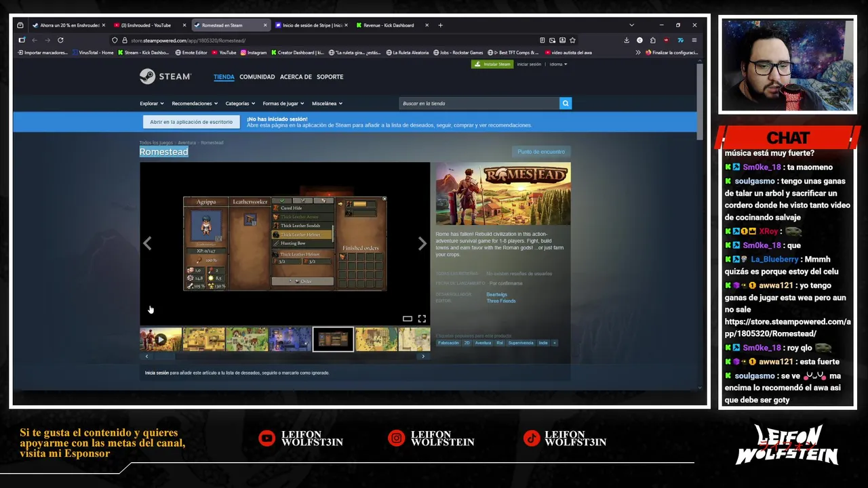List all tabs with the tab bar chevron
Screen dimensions: 868x488
(x=631, y=25)
